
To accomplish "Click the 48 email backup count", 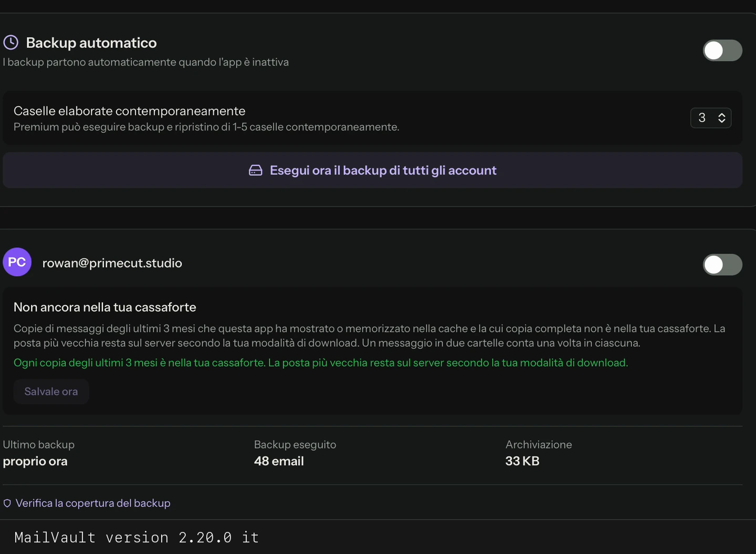I will point(279,461).
